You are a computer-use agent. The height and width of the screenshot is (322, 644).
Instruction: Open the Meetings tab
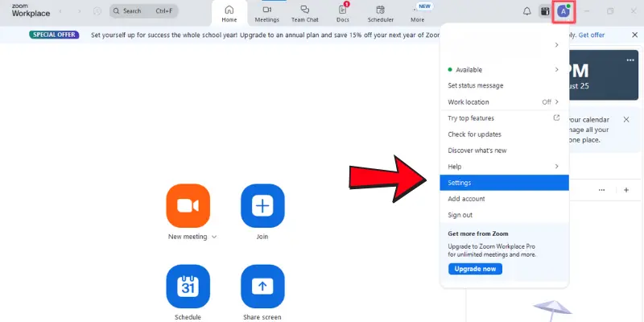click(267, 14)
